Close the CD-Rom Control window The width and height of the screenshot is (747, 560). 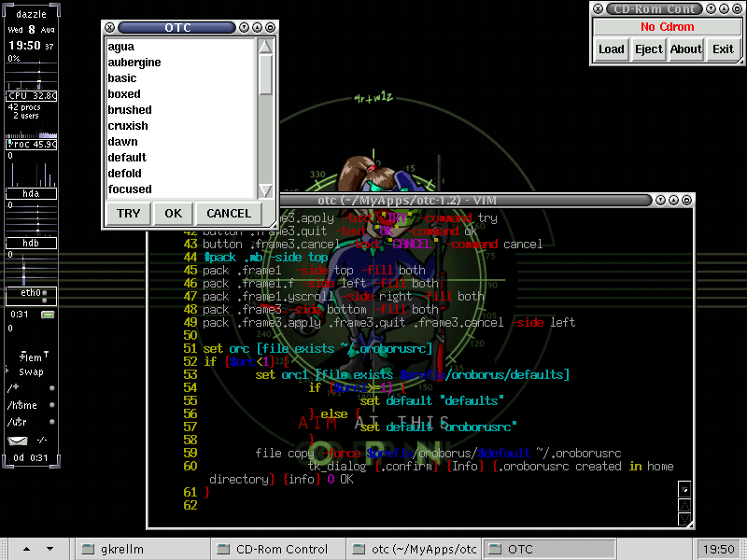coord(598,9)
